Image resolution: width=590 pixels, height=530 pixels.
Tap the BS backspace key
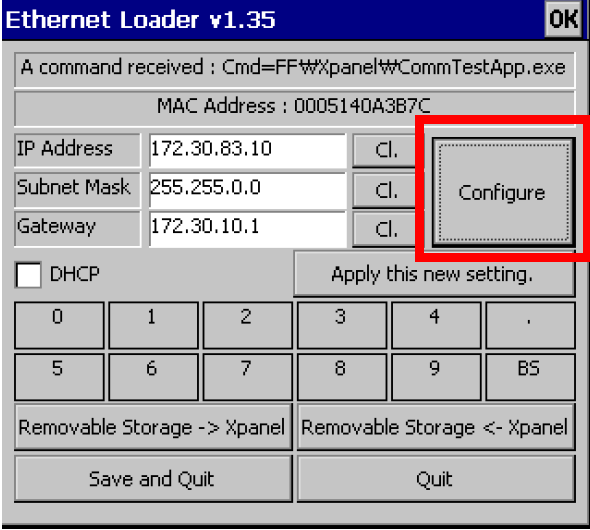[530, 377]
